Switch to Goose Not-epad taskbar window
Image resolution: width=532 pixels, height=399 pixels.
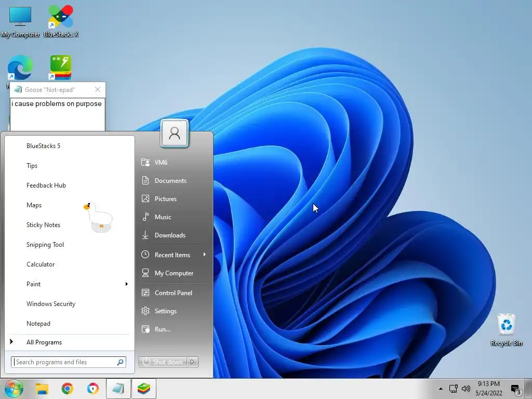pyautogui.click(x=118, y=389)
